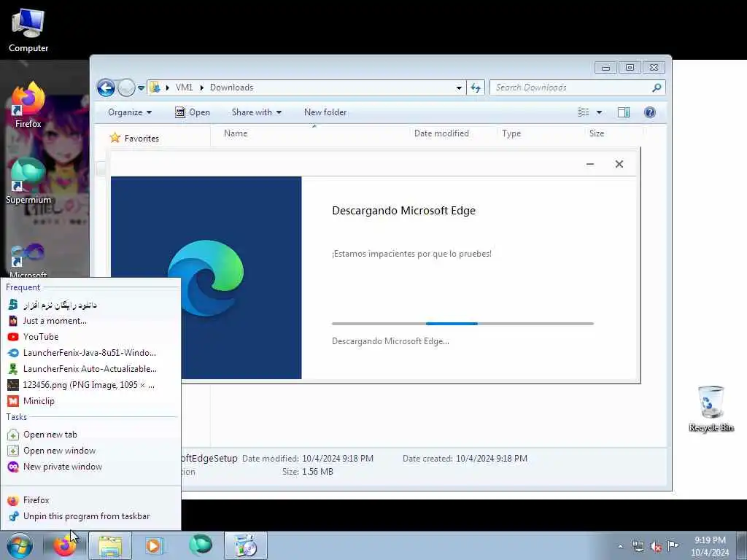The height and width of the screenshot is (560, 747).
Task: Change the Explorer view layout icon
Action: click(x=583, y=112)
